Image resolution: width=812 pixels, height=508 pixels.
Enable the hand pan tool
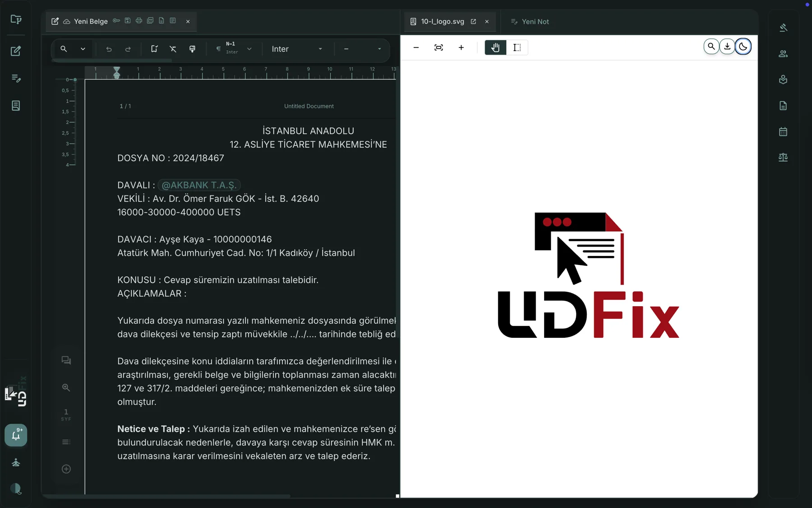click(x=495, y=47)
